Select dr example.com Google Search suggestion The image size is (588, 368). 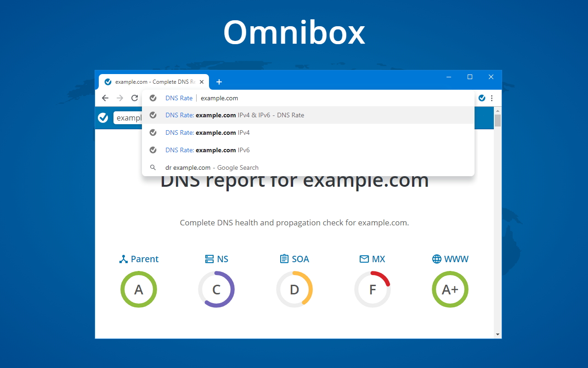click(x=308, y=167)
